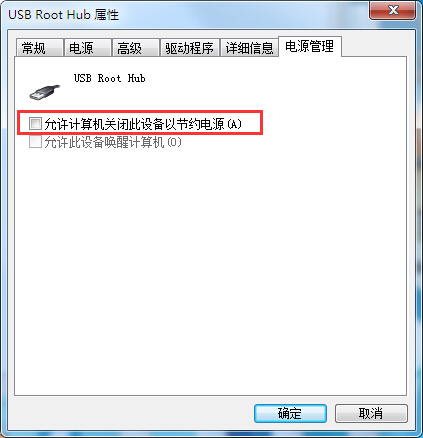
Task: Click the (A) shortcut hint of the first checkbox
Action: coord(234,124)
